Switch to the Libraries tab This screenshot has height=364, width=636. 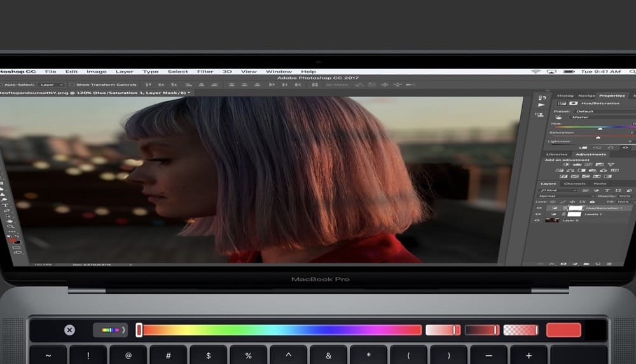(556, 154)
